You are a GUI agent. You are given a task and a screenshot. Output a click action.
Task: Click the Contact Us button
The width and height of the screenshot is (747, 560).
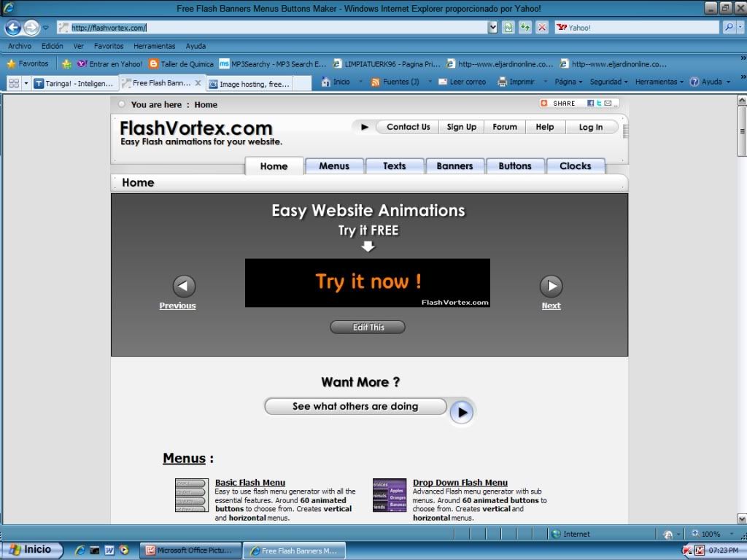pyautogui.click(x=408, y=127)
